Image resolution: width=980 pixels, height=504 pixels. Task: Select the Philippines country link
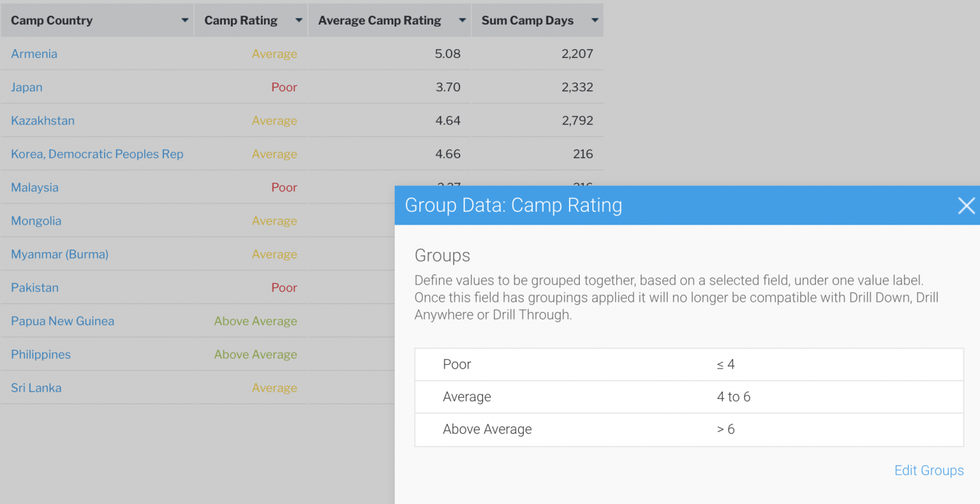[40, 354]
